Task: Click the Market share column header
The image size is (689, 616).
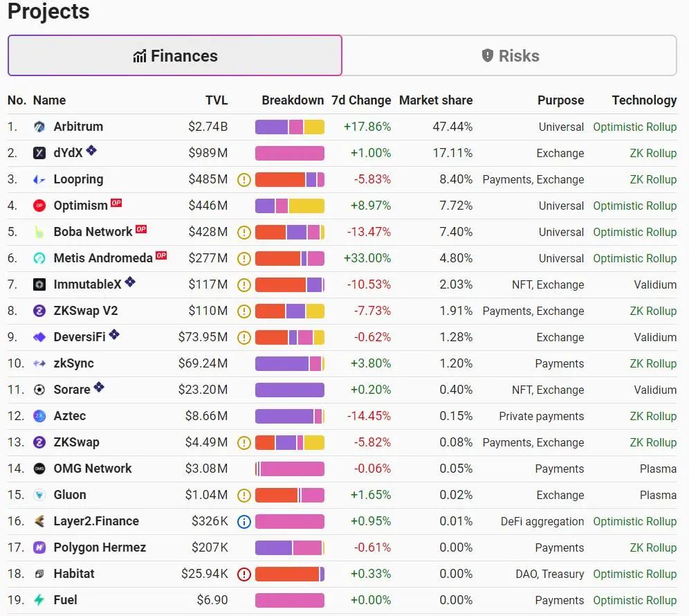Action: pyautogui.click(x=436, y=100)
